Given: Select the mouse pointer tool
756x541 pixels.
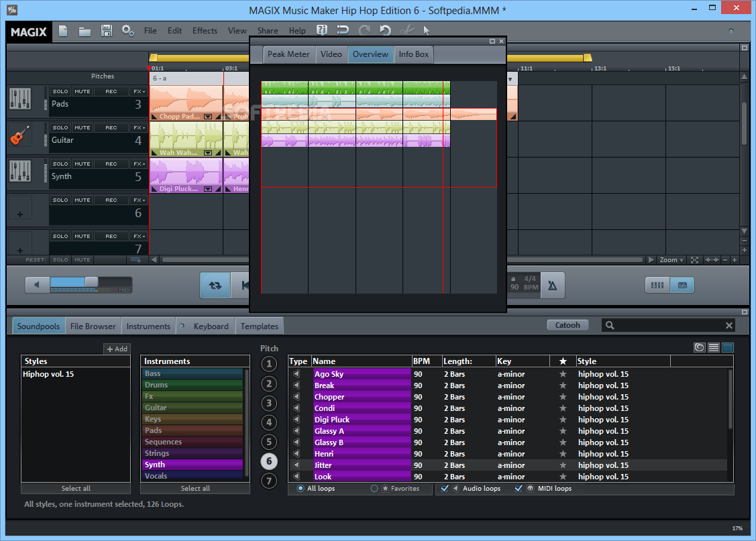Looking at the screenshot, I should [426, 31].
